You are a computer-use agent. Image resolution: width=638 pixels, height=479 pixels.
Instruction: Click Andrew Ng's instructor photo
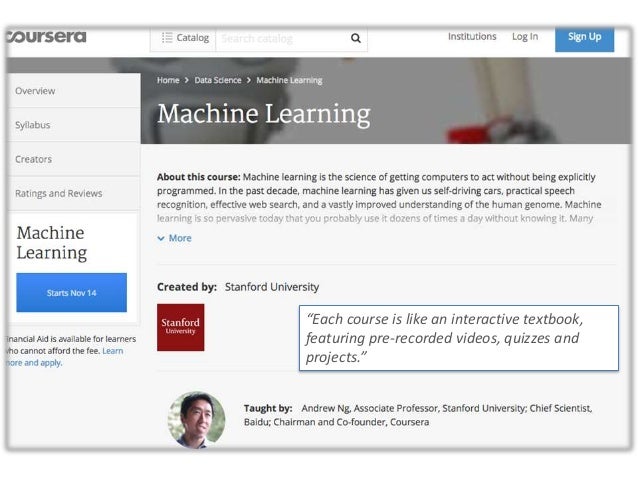point(197,420)
